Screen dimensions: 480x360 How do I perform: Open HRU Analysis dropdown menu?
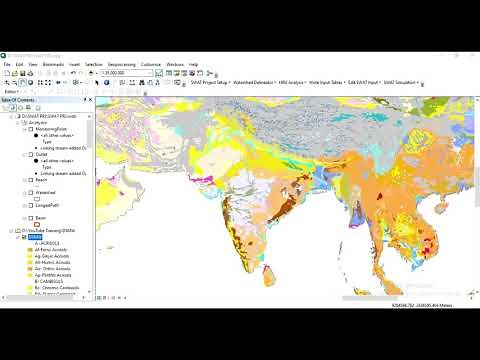point(292,82)
